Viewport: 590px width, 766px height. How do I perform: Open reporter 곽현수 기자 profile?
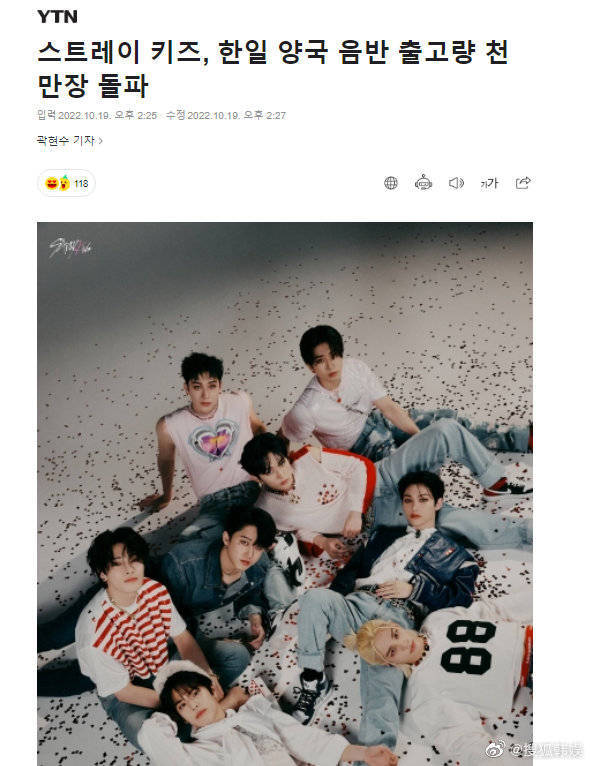[65, 141]
